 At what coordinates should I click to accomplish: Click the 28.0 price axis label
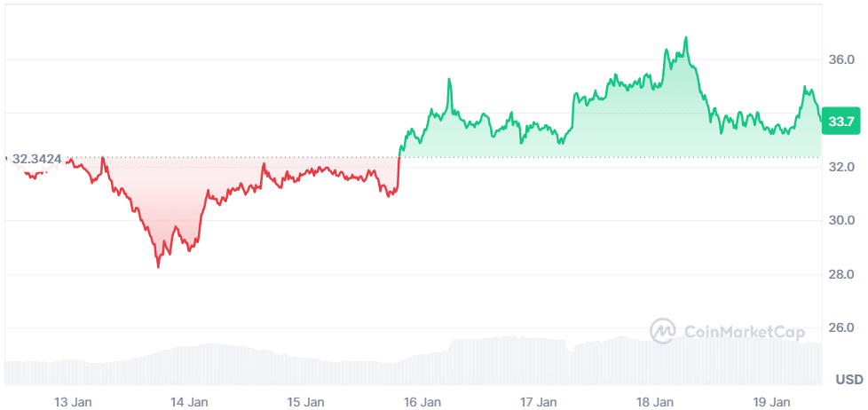point(840,274)
